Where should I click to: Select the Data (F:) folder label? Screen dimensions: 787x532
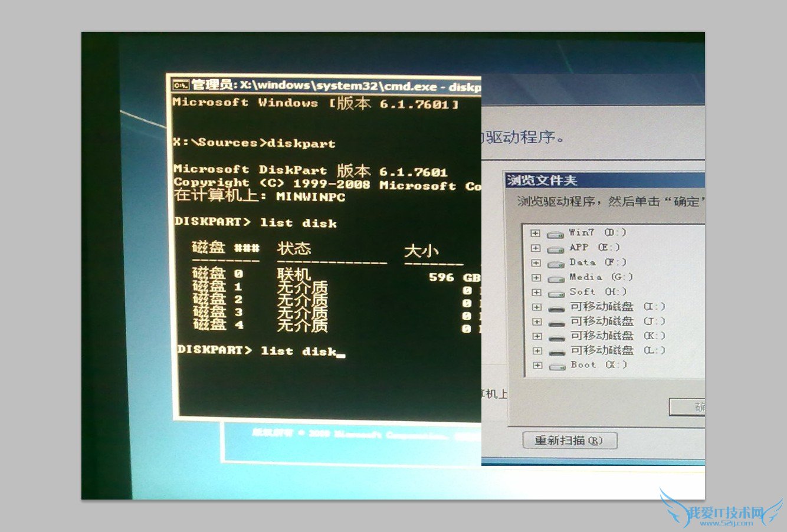click(598, 262)
